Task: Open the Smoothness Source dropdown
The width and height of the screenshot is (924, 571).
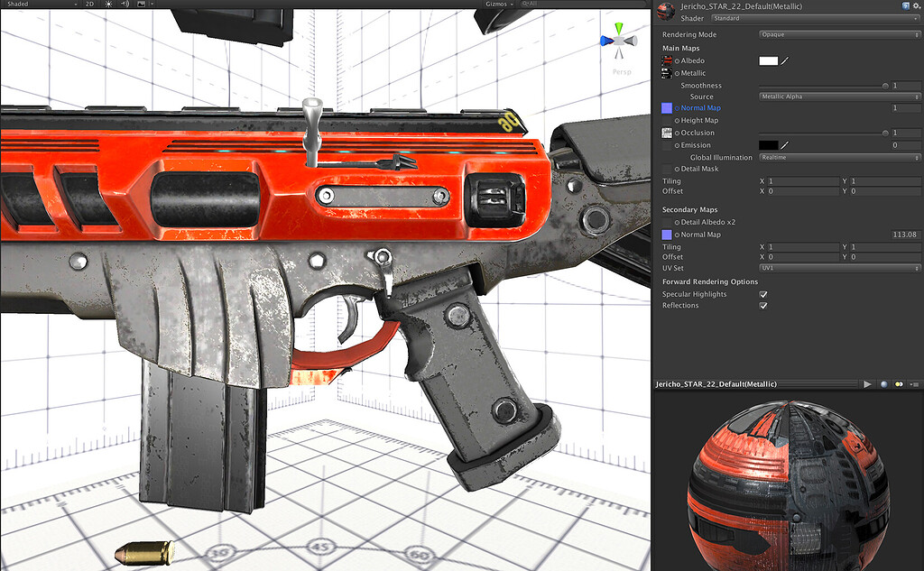Action: 839,96
